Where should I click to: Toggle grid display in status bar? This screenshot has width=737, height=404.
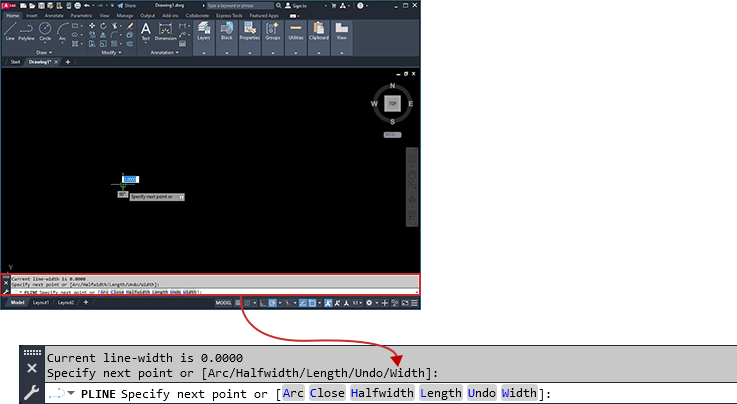tap(238, 303)
